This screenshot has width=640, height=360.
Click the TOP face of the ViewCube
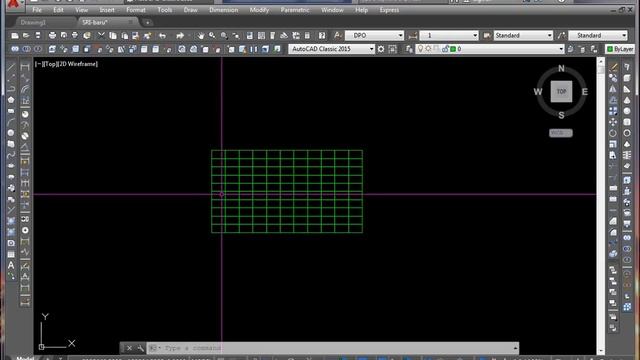click(x=561, y=91)
